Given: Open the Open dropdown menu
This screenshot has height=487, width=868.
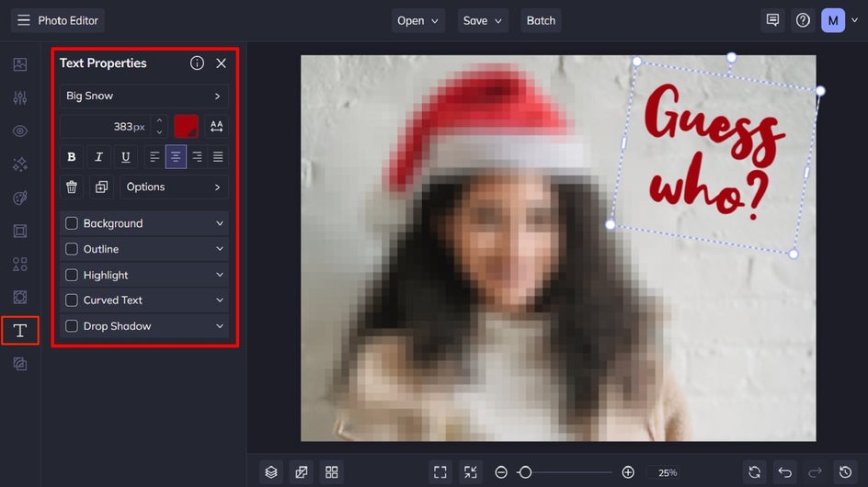Looking at the screenshot, I should pyautogui.click(x=418, y=20).
